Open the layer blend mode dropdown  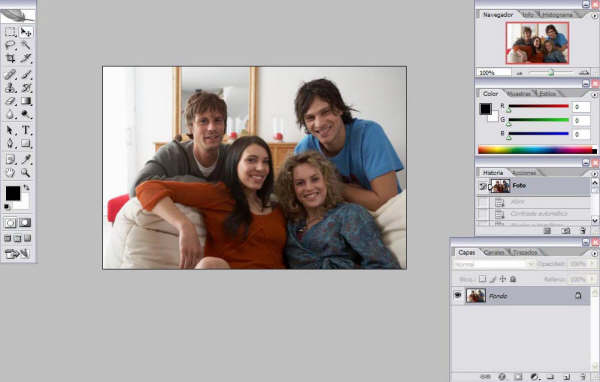point(494,264)
